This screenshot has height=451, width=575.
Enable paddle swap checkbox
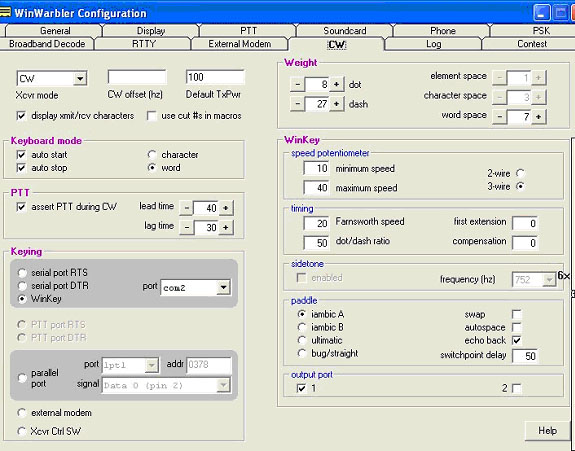tap(517, 314)
